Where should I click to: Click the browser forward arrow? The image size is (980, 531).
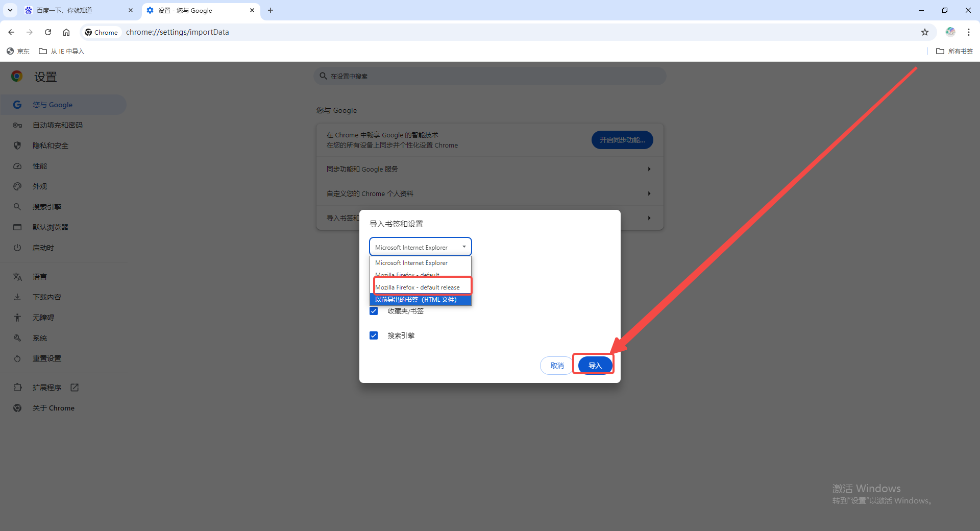30,32
